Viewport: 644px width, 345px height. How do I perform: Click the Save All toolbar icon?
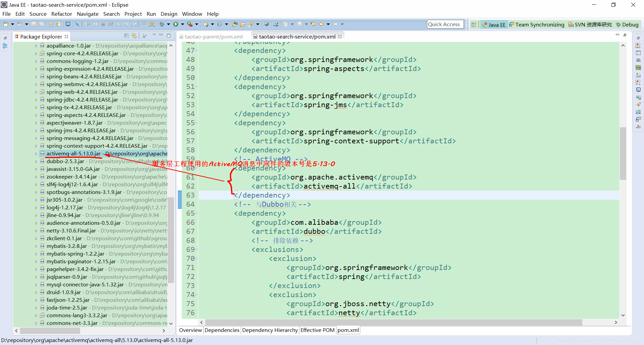click(x=41, y=24)
